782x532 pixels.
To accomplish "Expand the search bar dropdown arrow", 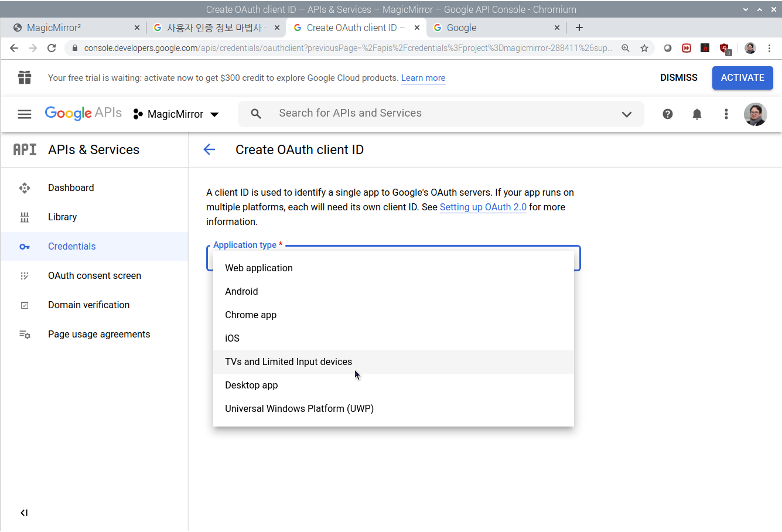I will click(627, 114).
